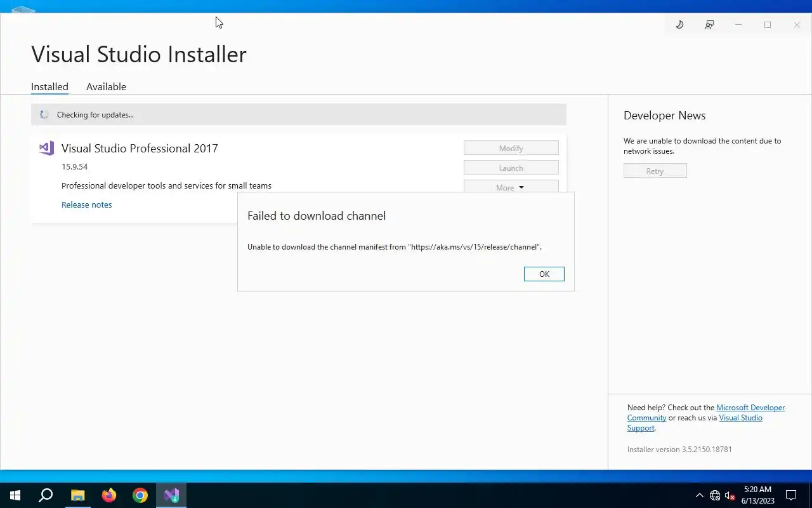Click the unable to download content message

702,146
